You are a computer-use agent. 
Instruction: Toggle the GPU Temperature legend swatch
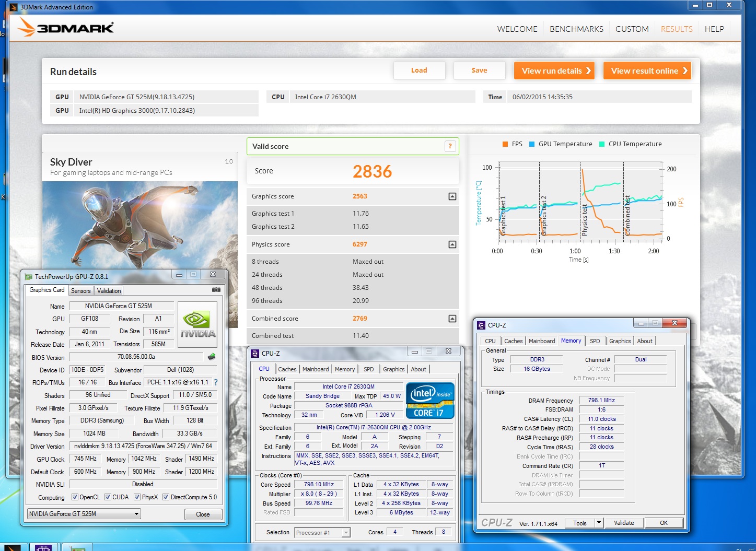click(x=532, y=144)
